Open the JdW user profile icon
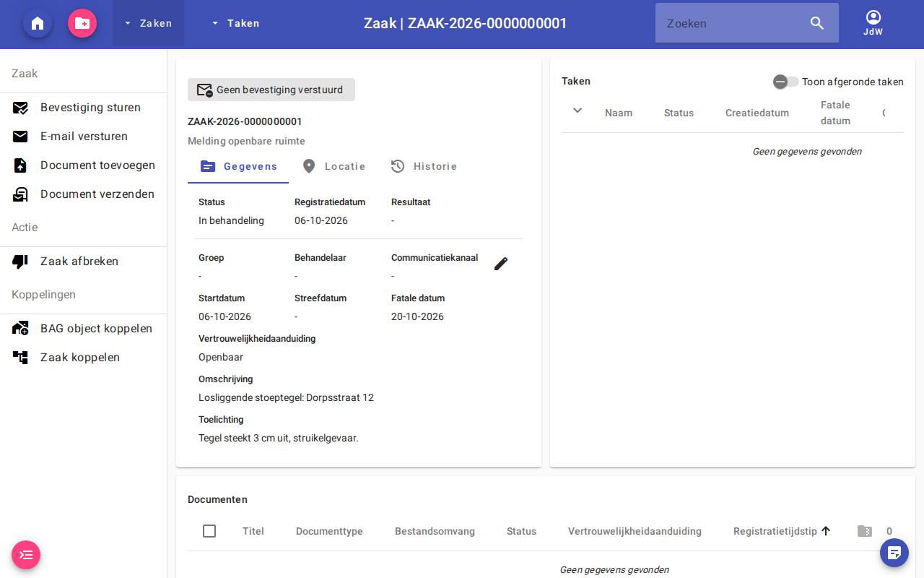924x578 pixels. tap(873, 23)
